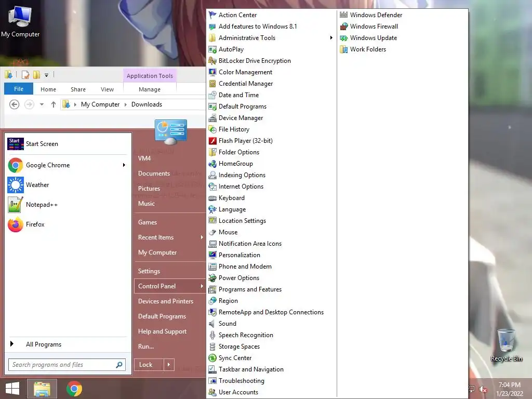Switch to the Share ribbon tab

coord(78,89)
